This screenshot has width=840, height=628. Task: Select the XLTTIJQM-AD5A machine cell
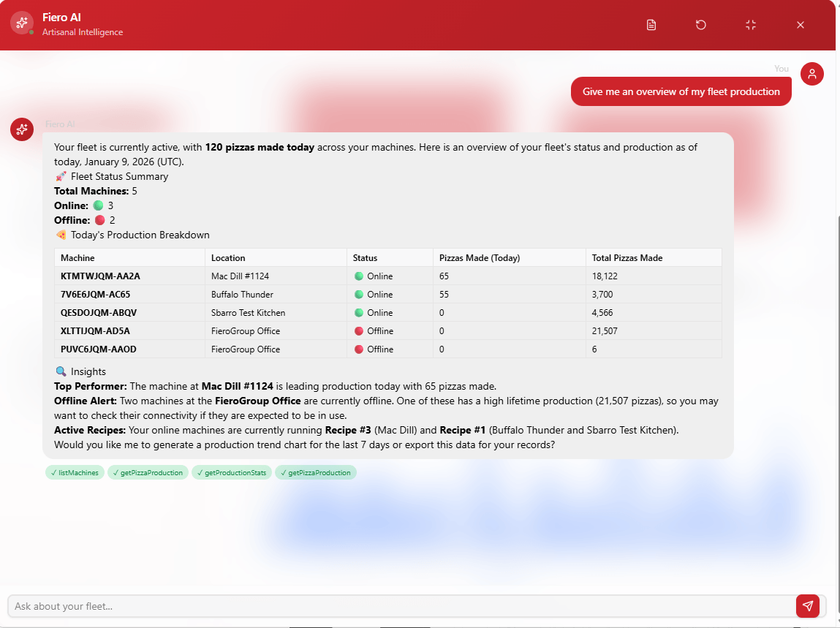click(x=95, y=331)
